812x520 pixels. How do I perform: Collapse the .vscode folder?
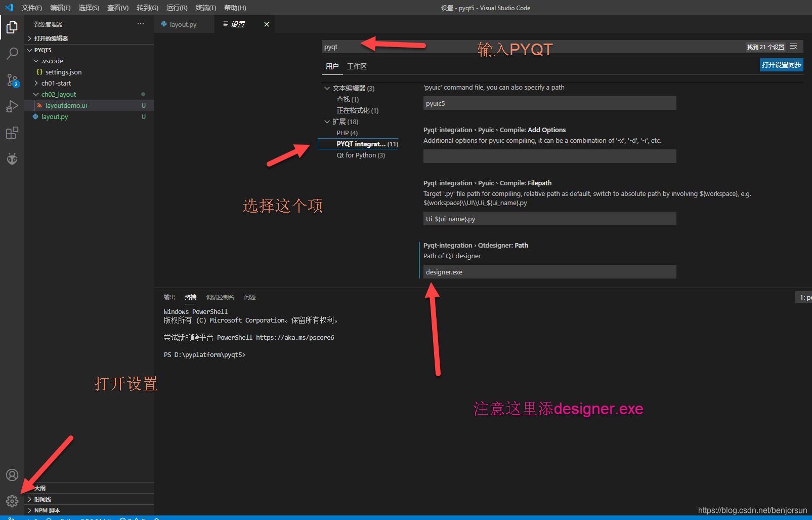pos(89,61)
